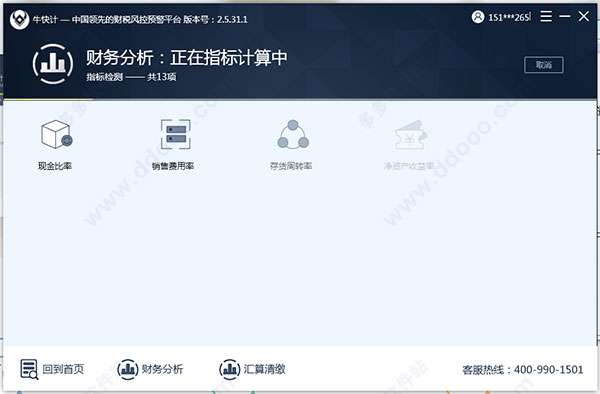Open the user account avatar icon
This screenshot has height=394, width=600.
coord(478,17)
